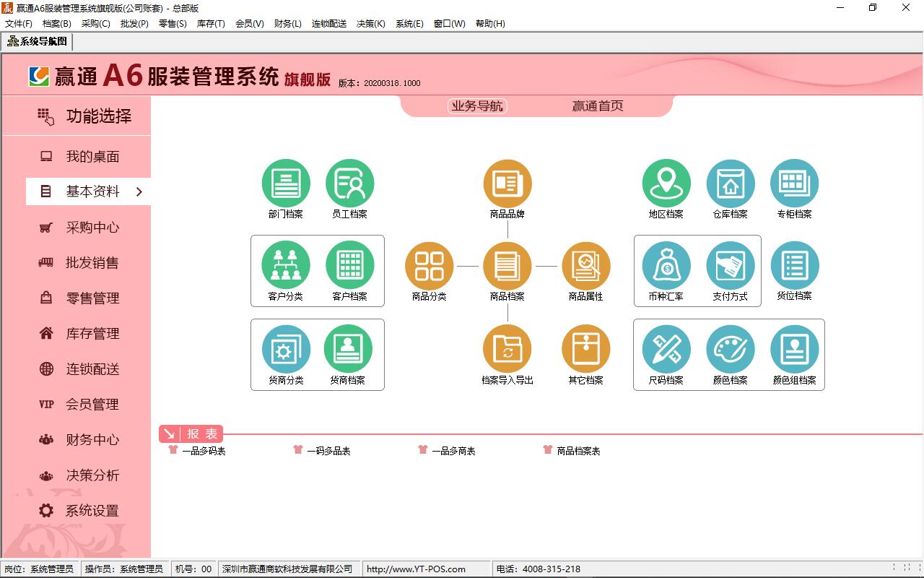Viewport: 924px width, 578px height.
Task: Open the 部门档案 department records icon
Action: (286, 184)
